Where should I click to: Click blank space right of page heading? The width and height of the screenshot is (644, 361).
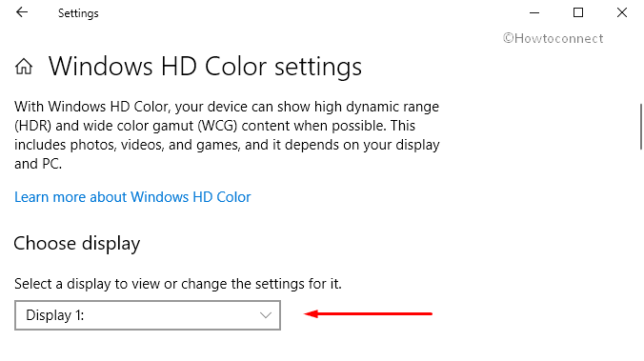coord(493,68)
